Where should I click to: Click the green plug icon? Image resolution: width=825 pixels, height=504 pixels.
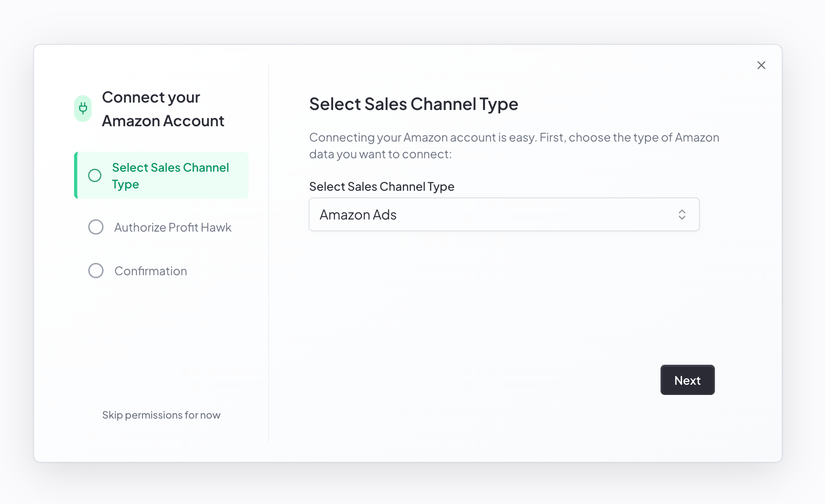coord(83,109)
